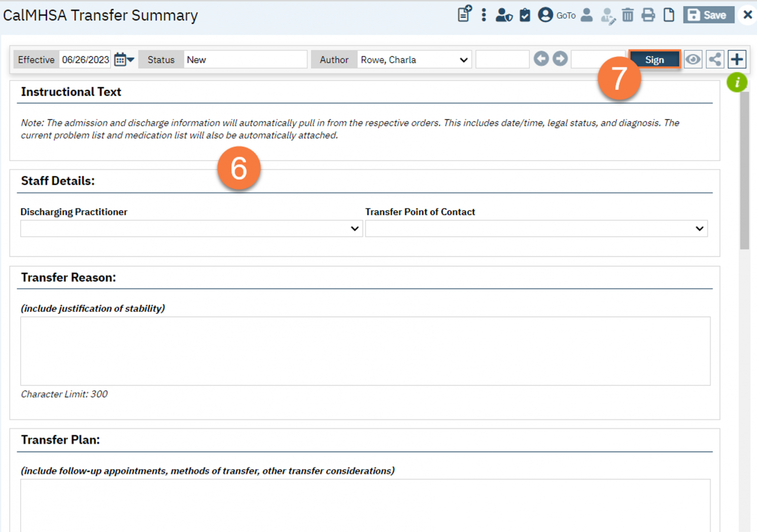Select the client person icon beside GoTo

(x=586, y=15)
